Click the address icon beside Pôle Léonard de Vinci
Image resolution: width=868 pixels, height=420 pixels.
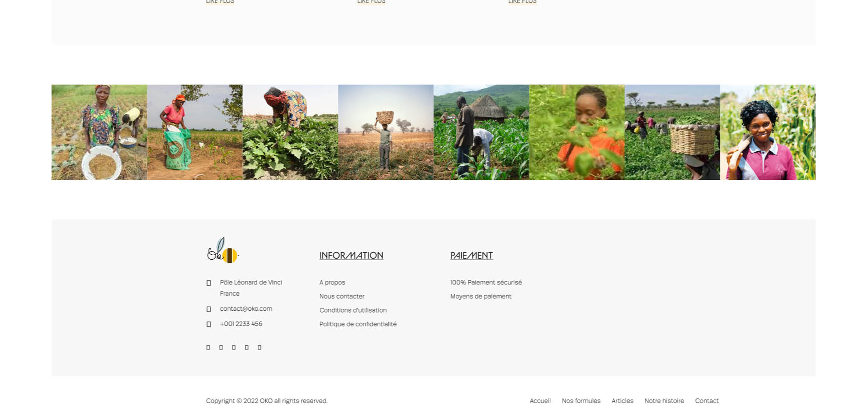point(208,283)
